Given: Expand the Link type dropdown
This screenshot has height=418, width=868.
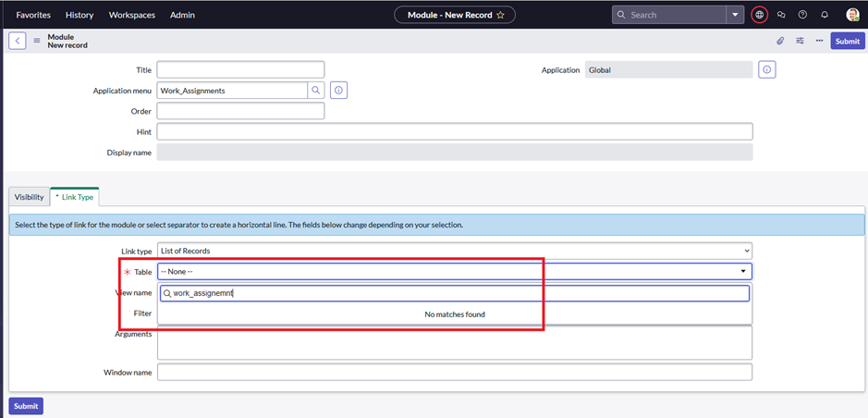Looking at the screenshot, I should 454,251.
